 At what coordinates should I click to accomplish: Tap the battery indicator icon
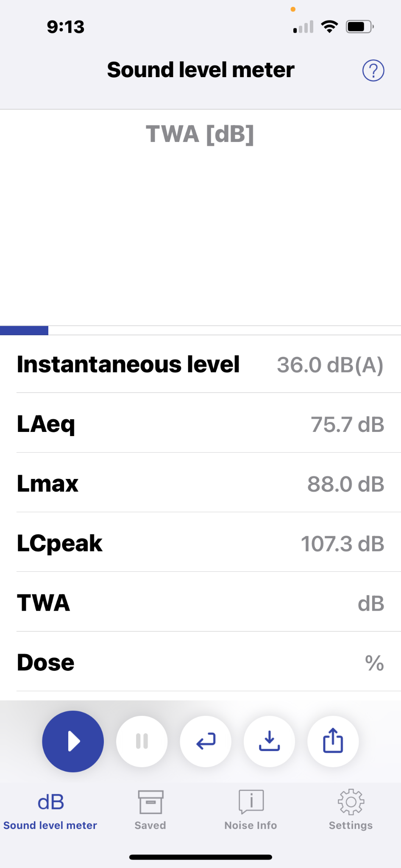click(359, 27)
